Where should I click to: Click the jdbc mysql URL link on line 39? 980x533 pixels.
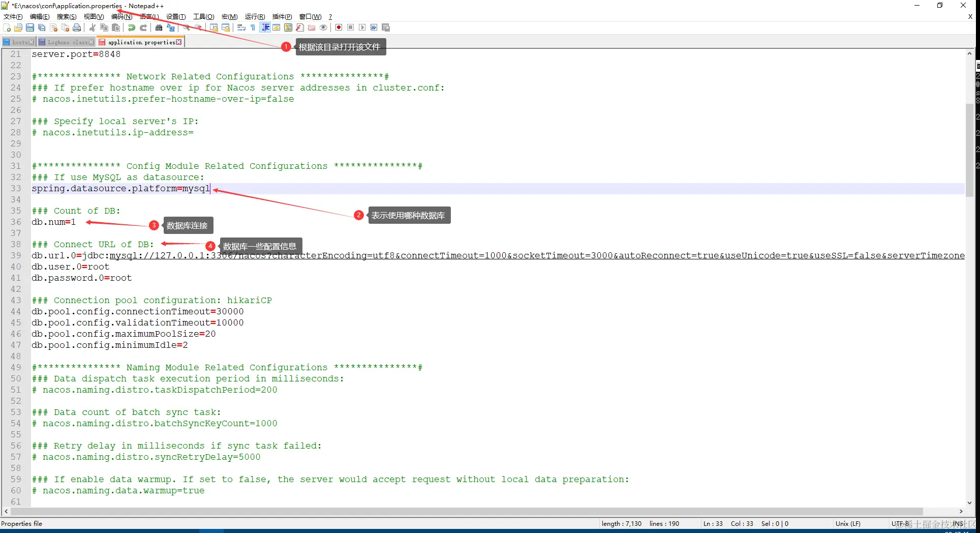(x=537, y=255)
